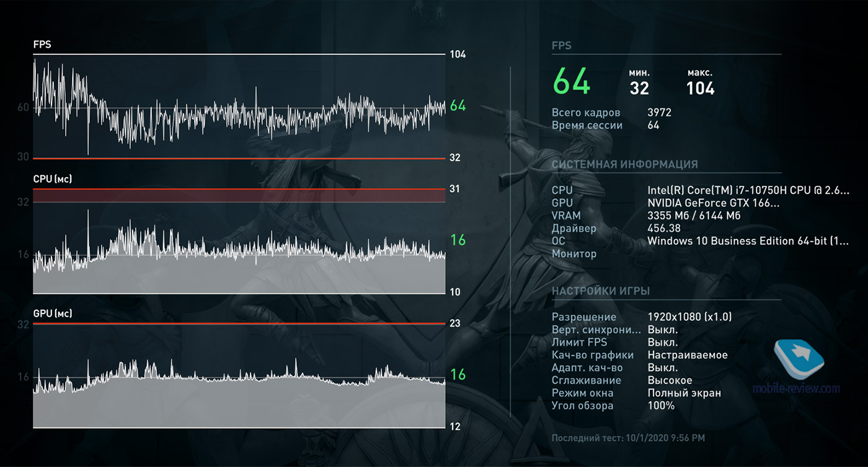Viewport: 868px width, 467px height.
Task: Click the green 64 beside the FPS graph
Action: coord(458,106)
